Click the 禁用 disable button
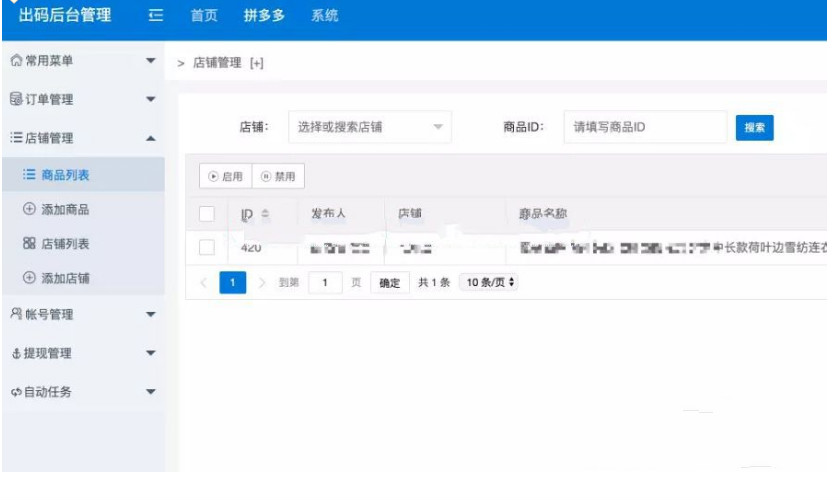840x502 pixels. [x=278, y=176]
